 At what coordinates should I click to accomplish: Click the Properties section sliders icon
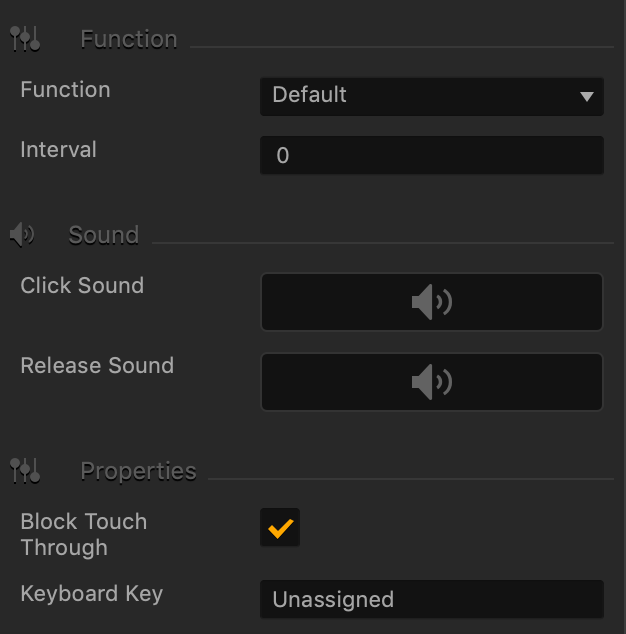coord(25,471)
